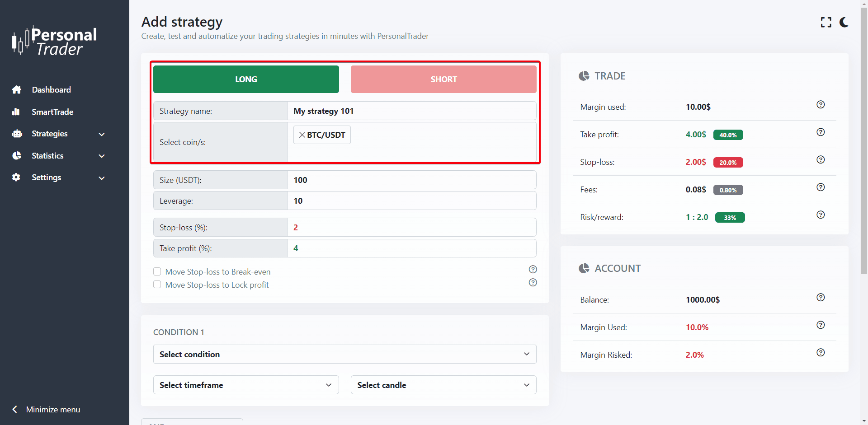Click help icon next to Margin used
Screen dimensions: 868x425
point(821,105)
